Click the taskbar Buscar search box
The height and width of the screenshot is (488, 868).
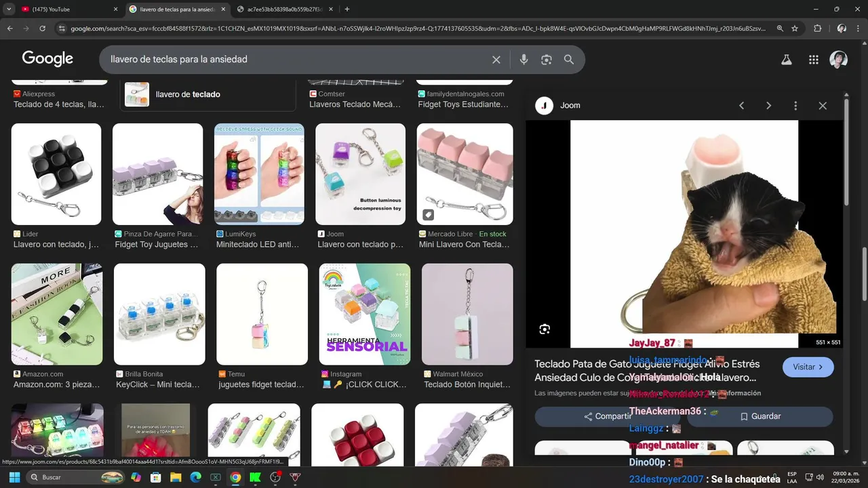[76, 477]
